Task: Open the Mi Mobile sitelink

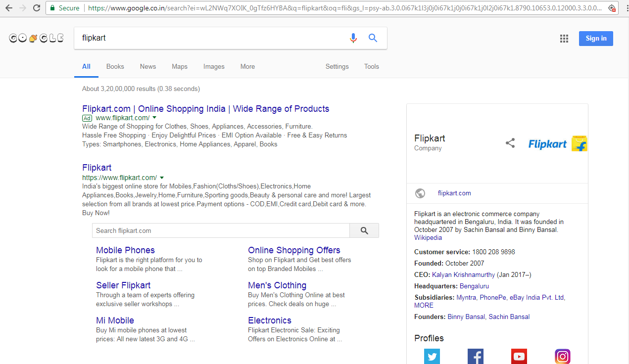Action: 115,320
